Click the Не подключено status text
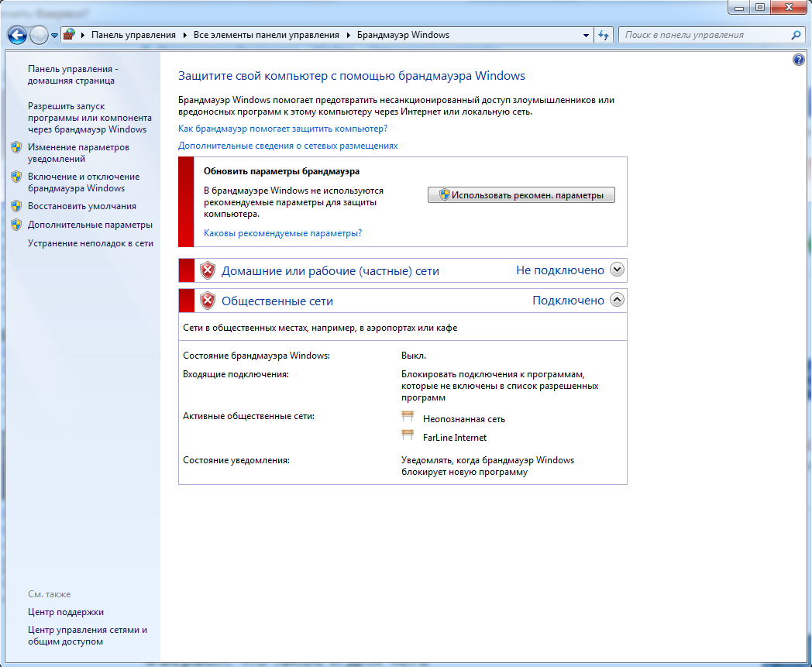 [560, 270]
